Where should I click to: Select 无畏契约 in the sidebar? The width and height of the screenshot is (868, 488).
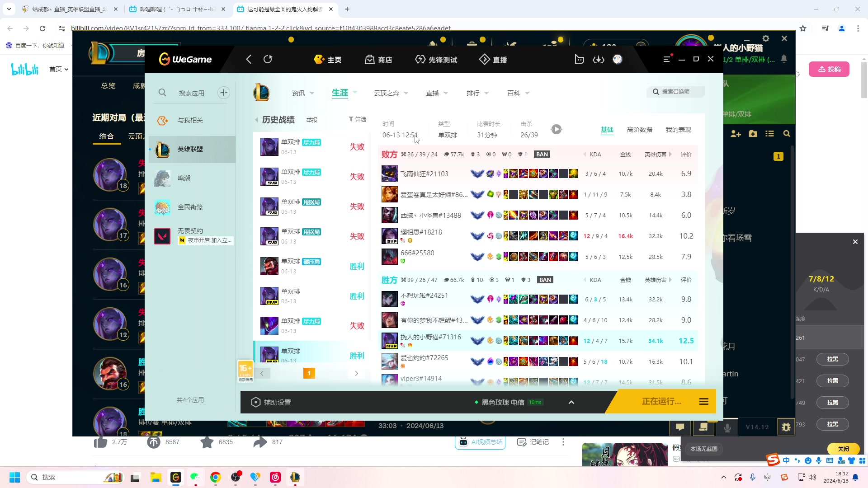coord(192,235)
